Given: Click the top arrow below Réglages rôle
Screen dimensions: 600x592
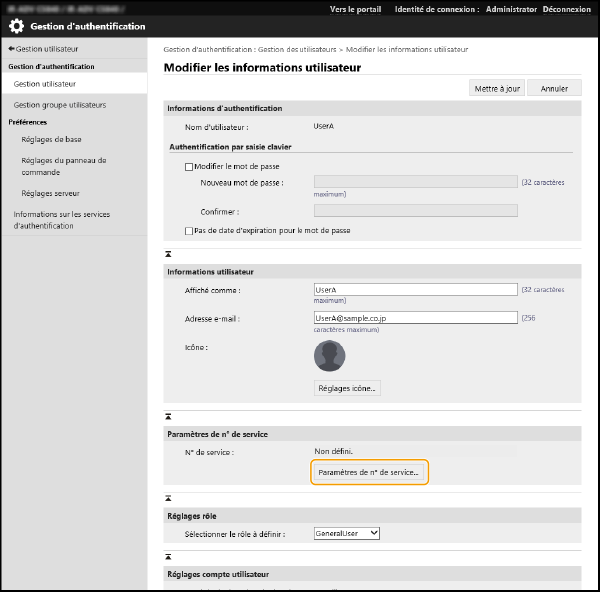Looking at the screenshot, I should pos(168,556).
